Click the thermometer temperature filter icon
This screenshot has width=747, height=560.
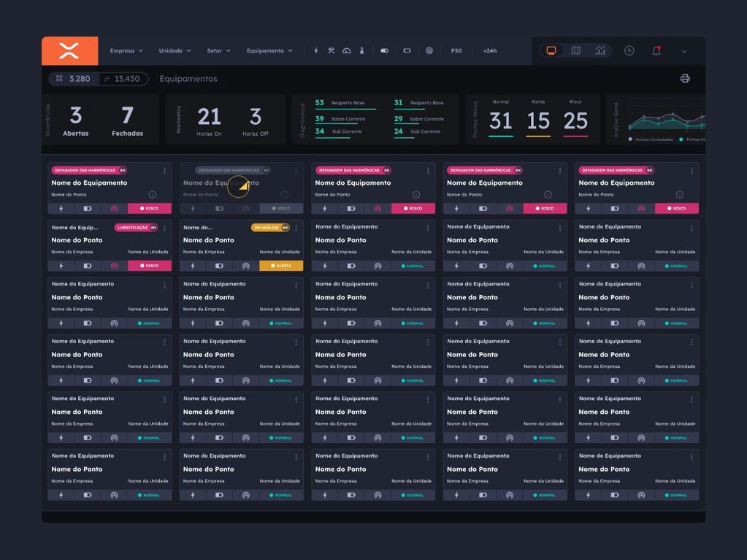coord(361,51)
